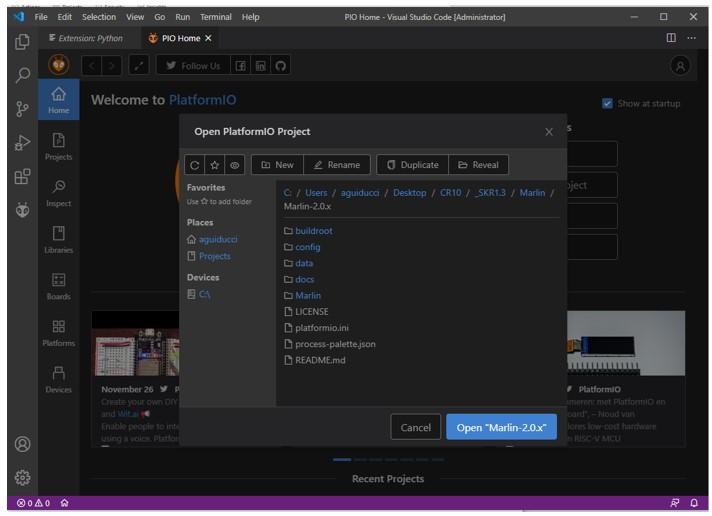Open the Go menu
Viewport: 712px width, 516px height.
click(x=159, y=17)
